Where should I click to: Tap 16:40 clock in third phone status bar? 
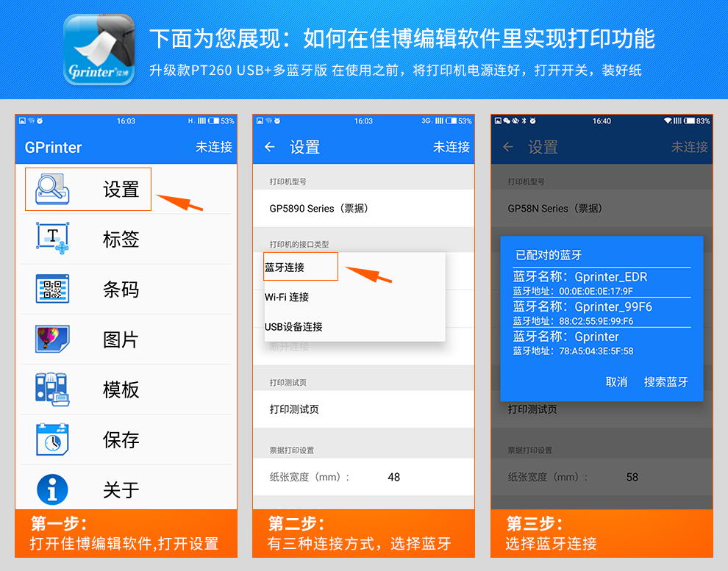click(x=602, y=121)
